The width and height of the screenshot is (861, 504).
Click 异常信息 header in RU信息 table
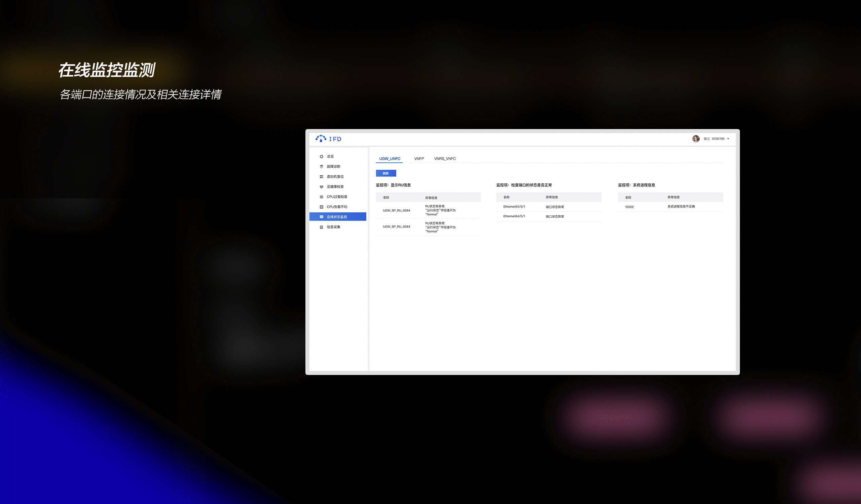point(431,198)
